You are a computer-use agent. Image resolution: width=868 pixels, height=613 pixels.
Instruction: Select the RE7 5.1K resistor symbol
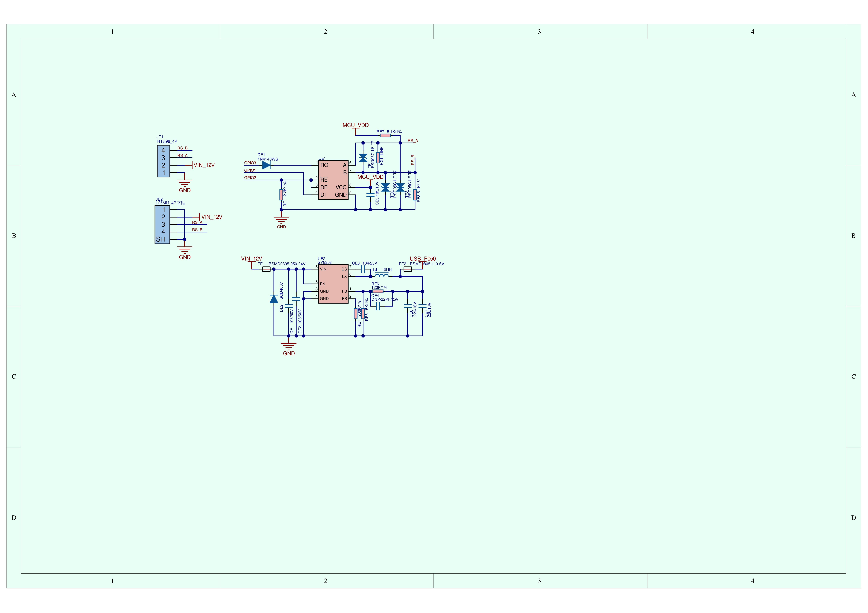385,135
